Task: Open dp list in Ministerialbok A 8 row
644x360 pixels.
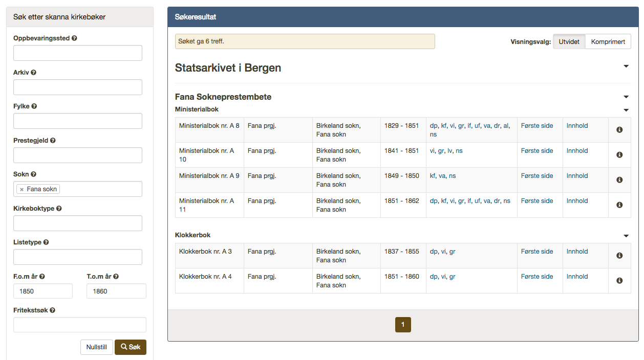Action: point(434,126)
